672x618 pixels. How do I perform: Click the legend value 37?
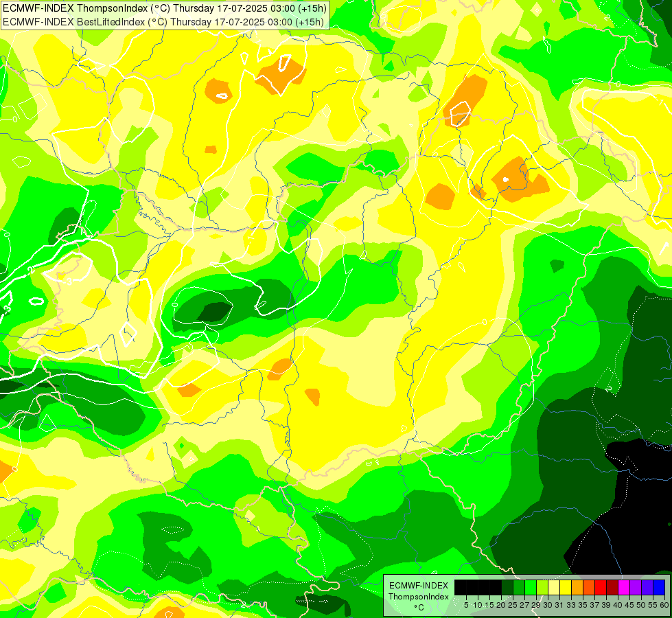point(594,605)
